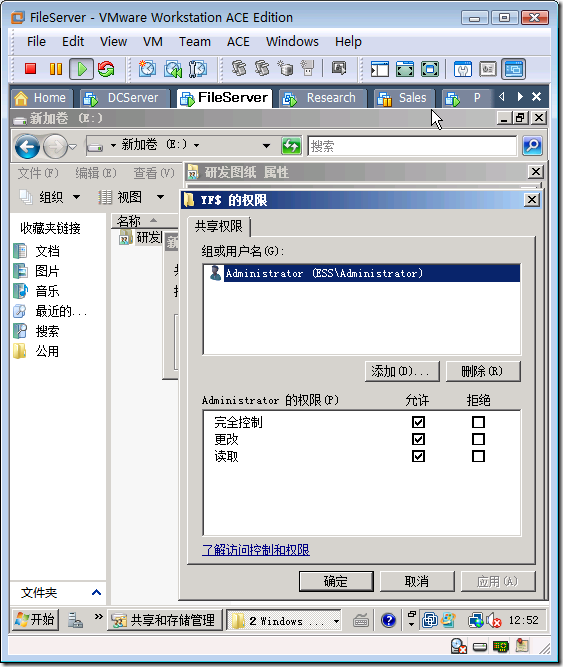Click the VMware network adapter status icon
The height and width of the screenshot is (667, 563).
tap(500, 647)
